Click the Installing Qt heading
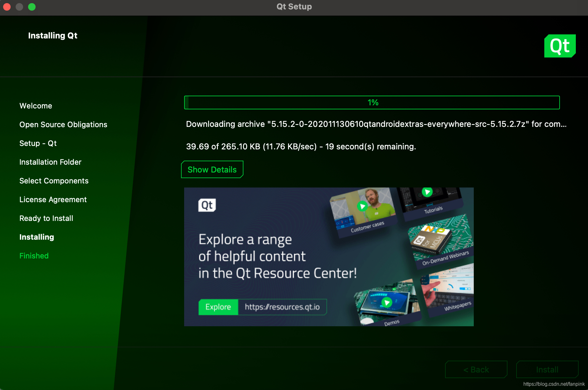The image size is (588, 390). tap(53, 36)
